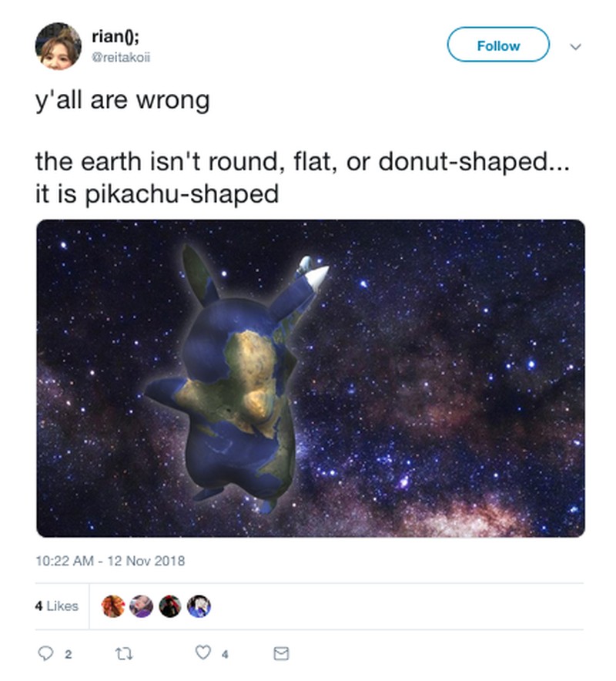The width and height of the screenshot is (616, 681).
Task: Open rian's profile picture avatar
Action: [x=58, y=46]
